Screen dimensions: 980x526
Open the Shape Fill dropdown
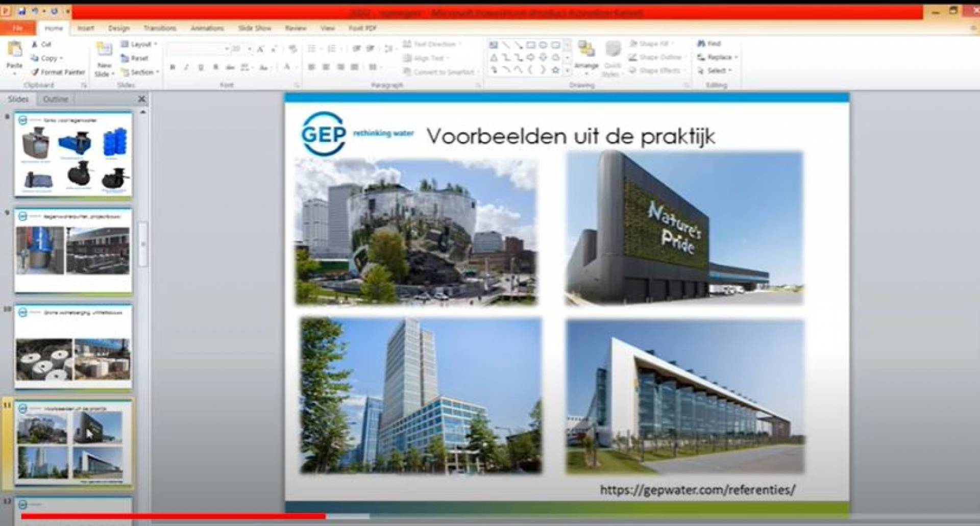(x=652, y=44)
